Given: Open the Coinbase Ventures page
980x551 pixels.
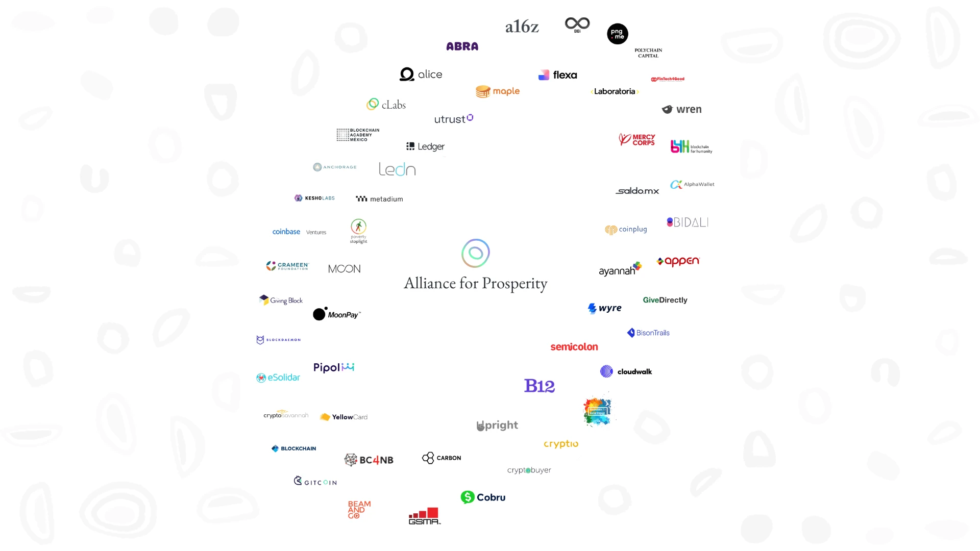Looking at the screenshot, I should point(300,232).
